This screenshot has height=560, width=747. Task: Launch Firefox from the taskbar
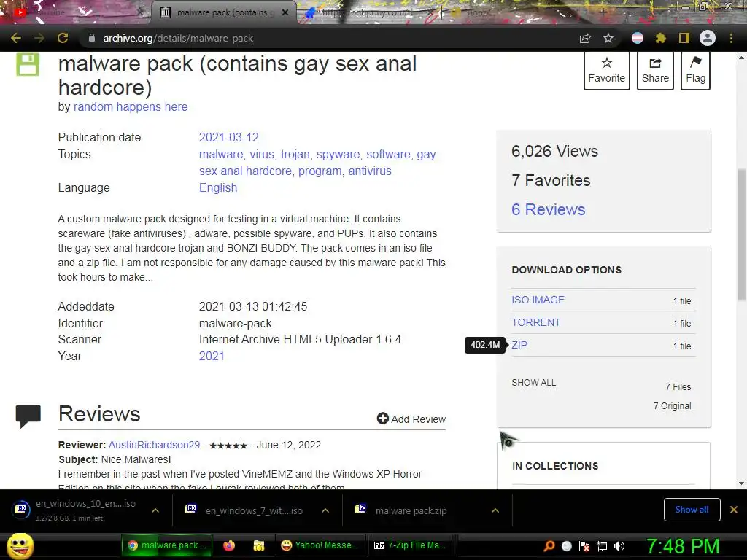[229, 545]
